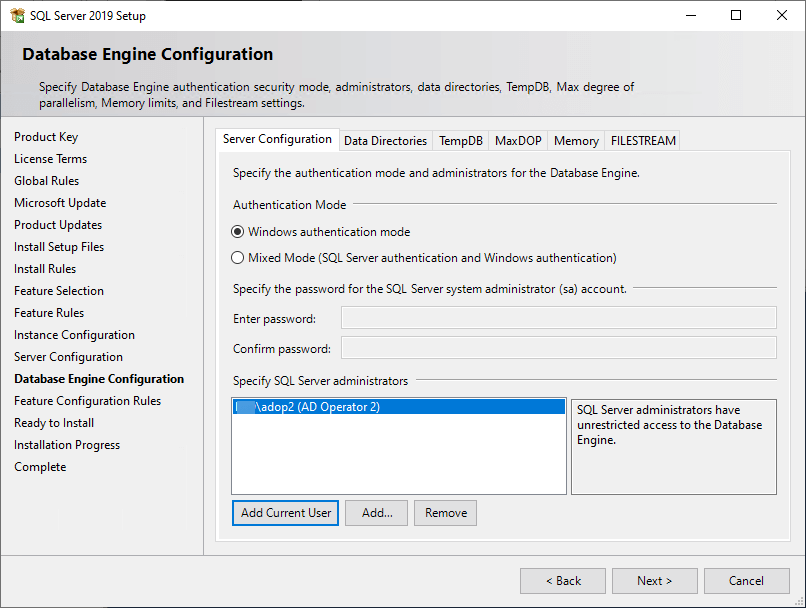Select Windows authentication mode radio button
This screenshot has height=608, width=806.
pyautogui.click(x=237, y=232)
